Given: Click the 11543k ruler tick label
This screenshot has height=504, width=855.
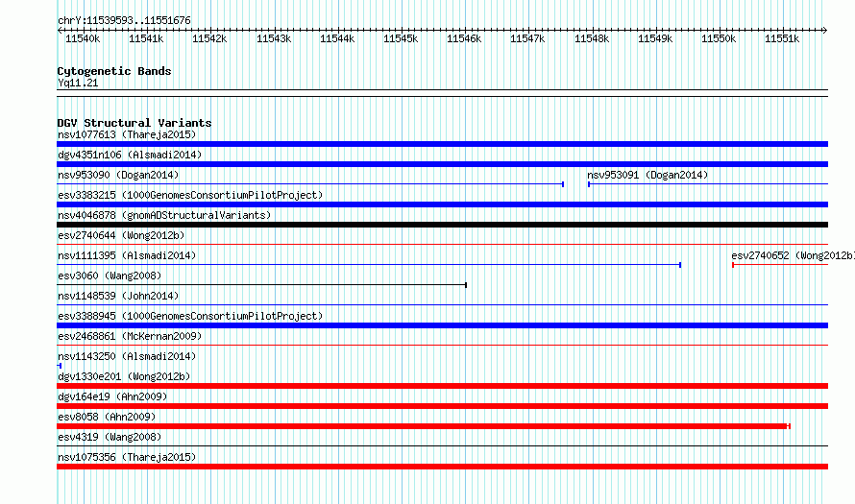Looking at the screenshot, I should coord(274,38).
